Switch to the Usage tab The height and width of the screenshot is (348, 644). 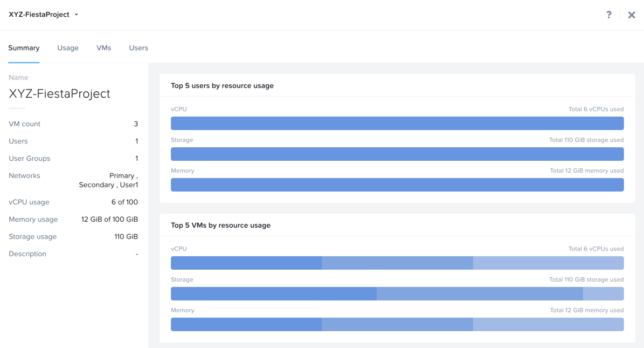coord(68,47)
